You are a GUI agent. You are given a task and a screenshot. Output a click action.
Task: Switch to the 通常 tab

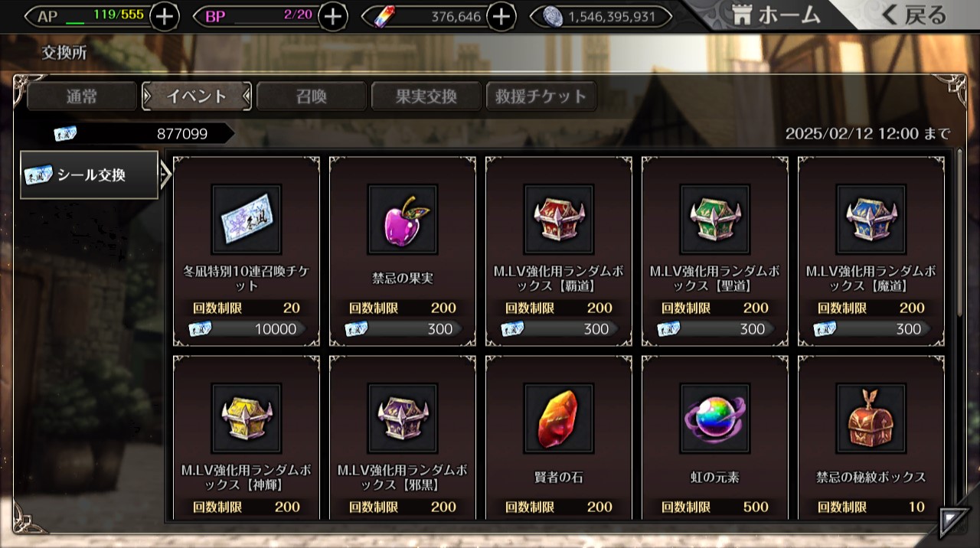(x=82, y=96)
